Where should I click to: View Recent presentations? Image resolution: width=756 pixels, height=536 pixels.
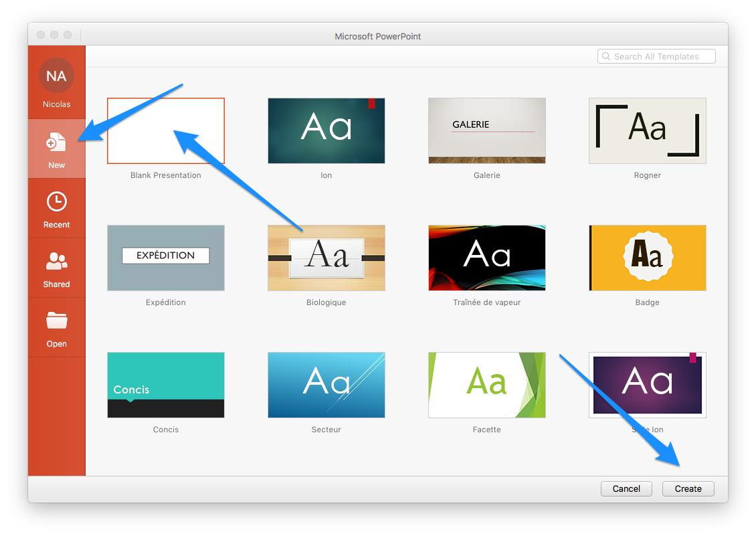tap(57, 208)
